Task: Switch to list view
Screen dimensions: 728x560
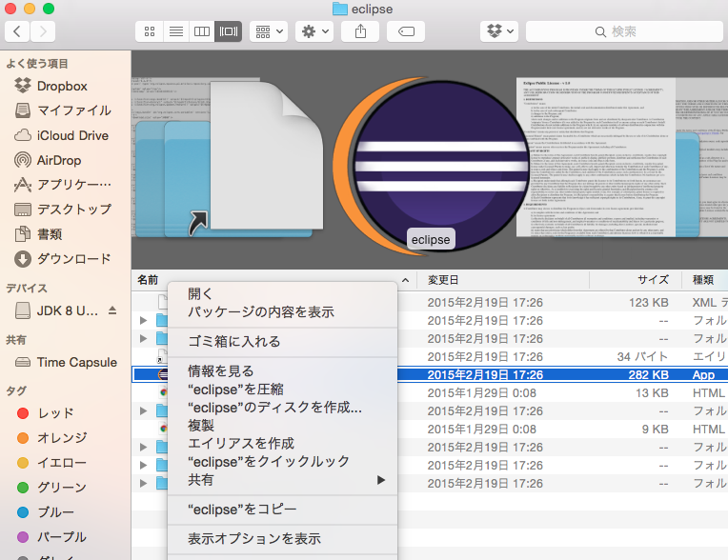Action: [x=176, y=31]
